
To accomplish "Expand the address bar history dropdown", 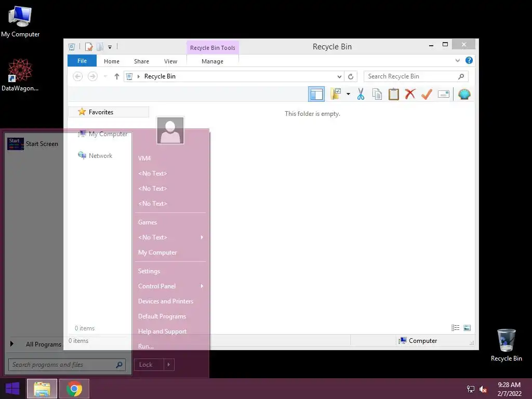I will pos(339,76).
